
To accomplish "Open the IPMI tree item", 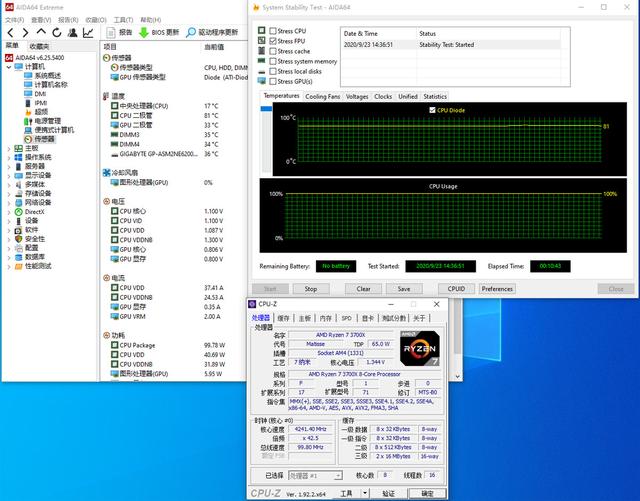I will (36, 103).
